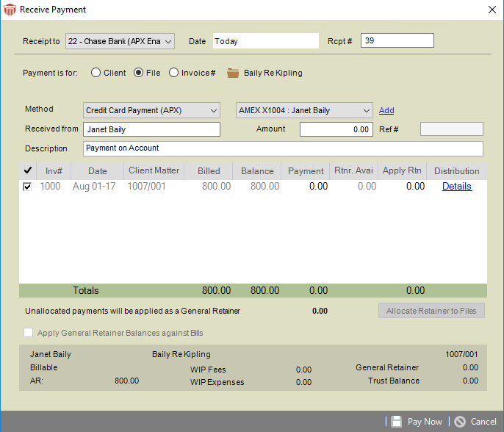The height and width of the screenshot is (432, 504).
Task: Click the Distribution column header
Action: [x=457, y=170]
